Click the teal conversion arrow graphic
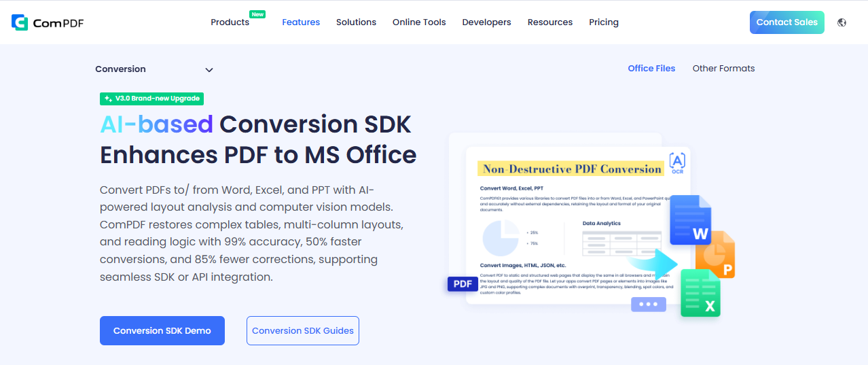This screenshot has width=868, height=365. [653, 263]
